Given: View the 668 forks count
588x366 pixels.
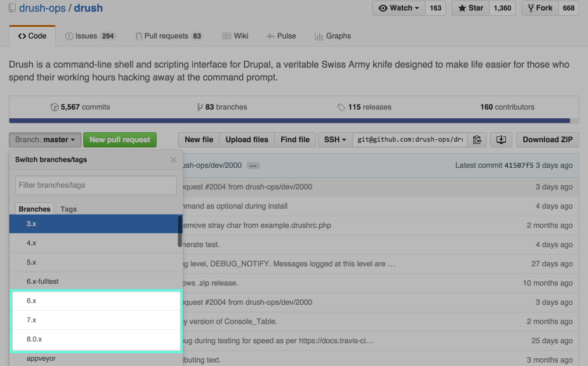Looking at the screenshot, I should [569, 8].
